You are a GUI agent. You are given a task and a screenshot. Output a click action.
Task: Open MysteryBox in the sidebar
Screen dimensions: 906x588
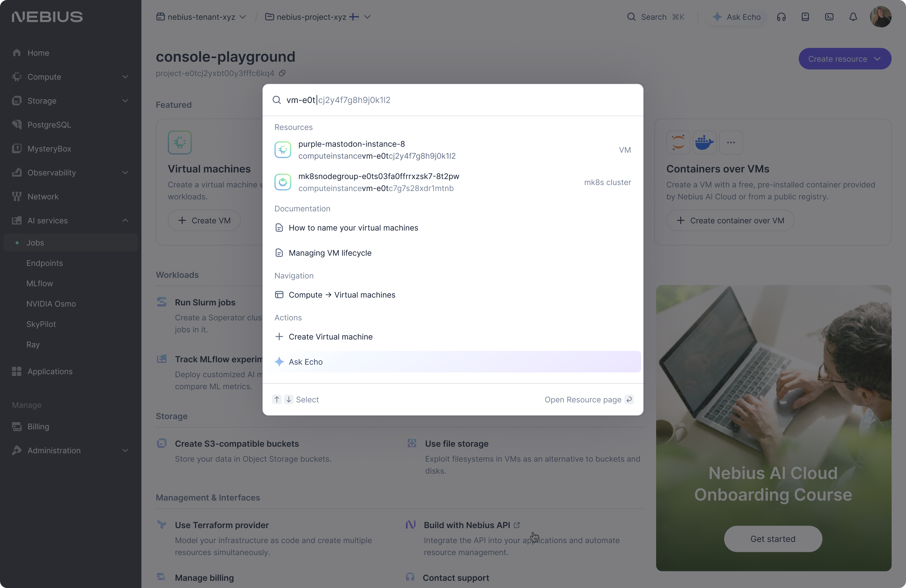(x=49, y=149)
